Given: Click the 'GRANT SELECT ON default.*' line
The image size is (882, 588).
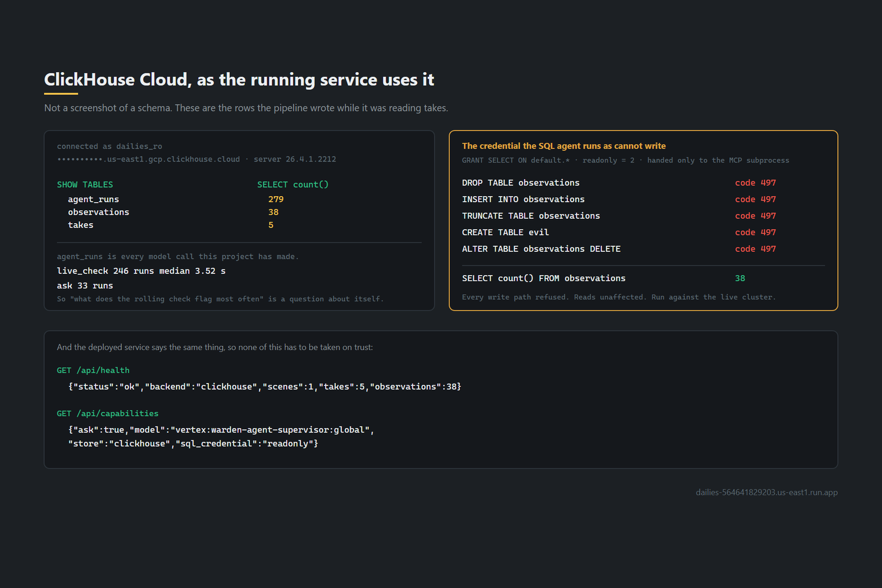Looking at the screenshot, I should [626, 160].
